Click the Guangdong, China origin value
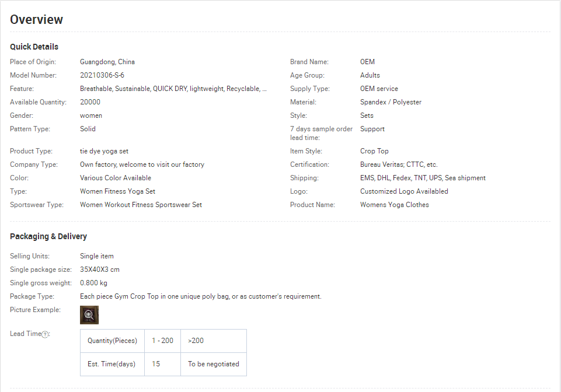This screenshot has height=392, width=561. [107, 62]
